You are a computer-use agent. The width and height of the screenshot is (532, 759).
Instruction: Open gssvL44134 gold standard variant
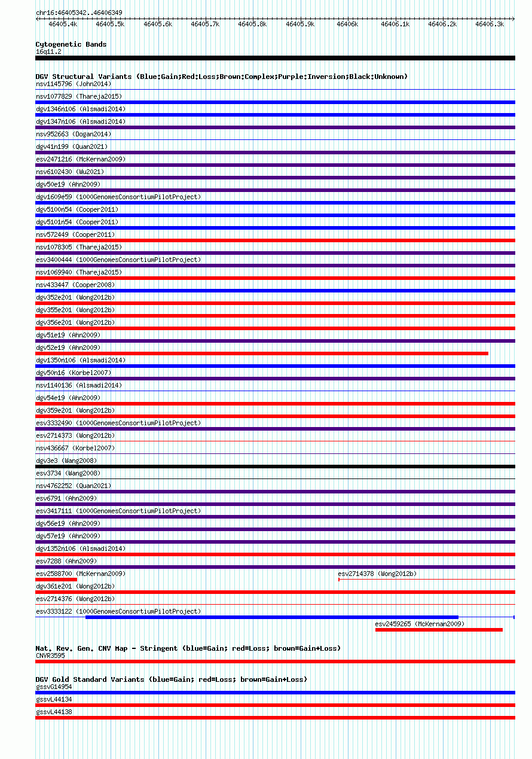point(54,699)
